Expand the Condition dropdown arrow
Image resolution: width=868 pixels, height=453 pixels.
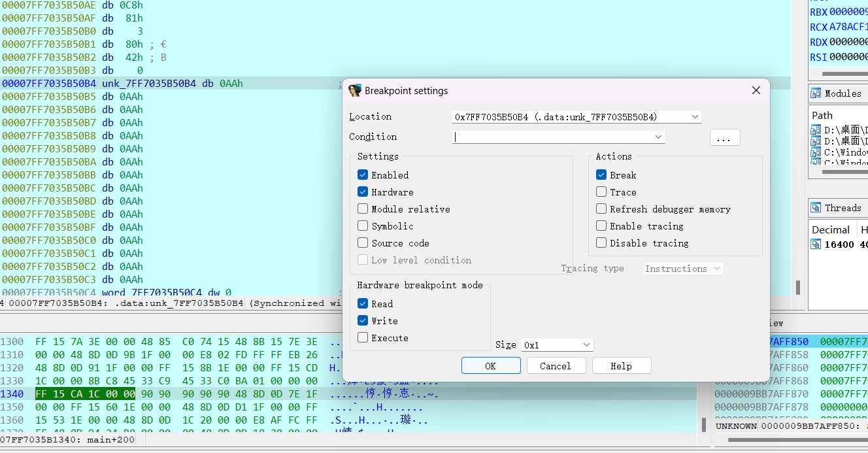658,137
